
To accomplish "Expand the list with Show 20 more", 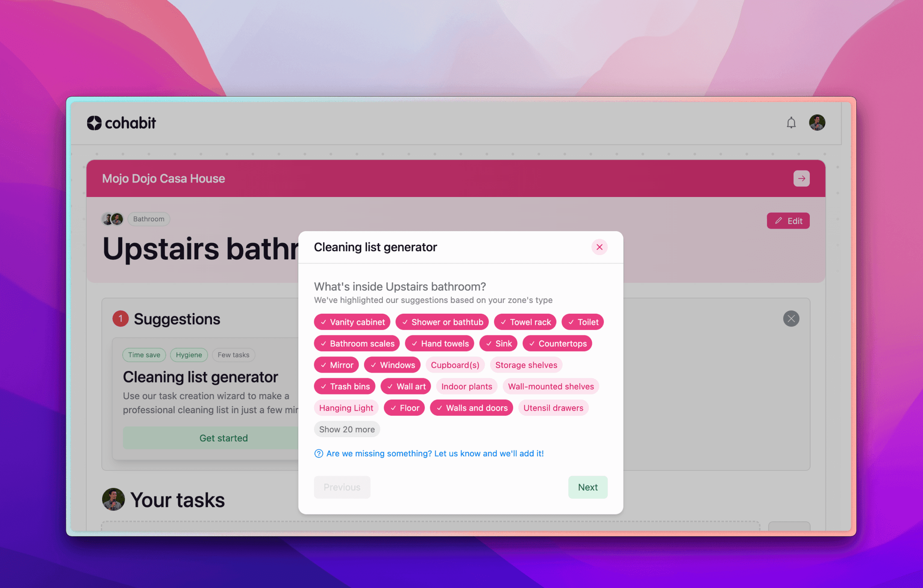I will [x=347, y=429].
